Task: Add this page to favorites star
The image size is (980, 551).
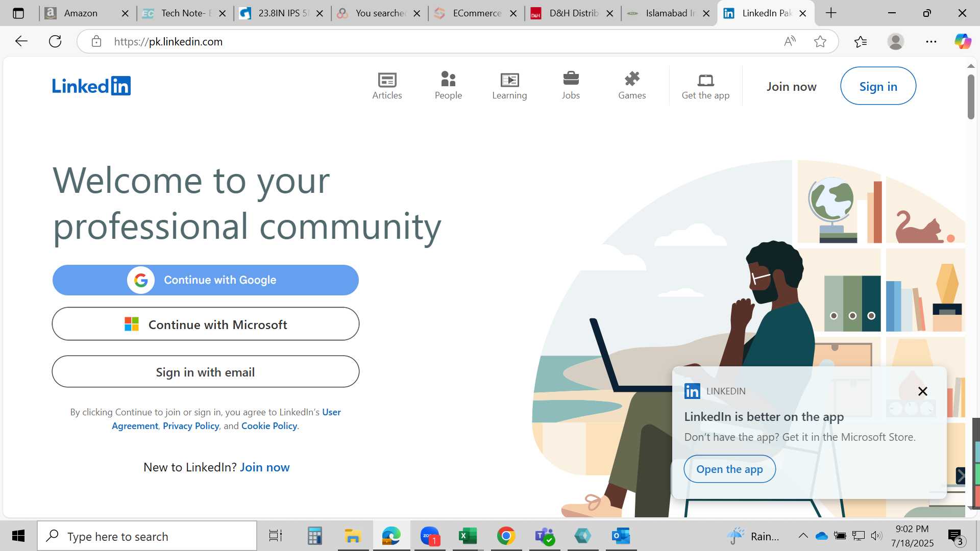Action: click(820, 41)
